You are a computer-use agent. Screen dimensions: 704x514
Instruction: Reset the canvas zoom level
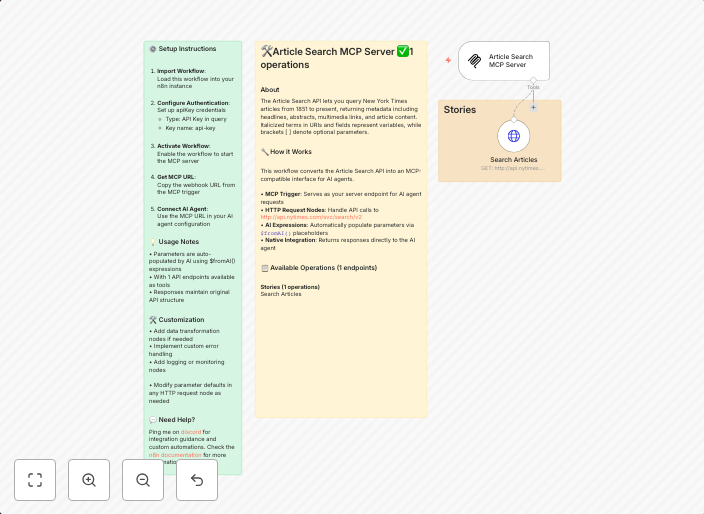point(197,480)
